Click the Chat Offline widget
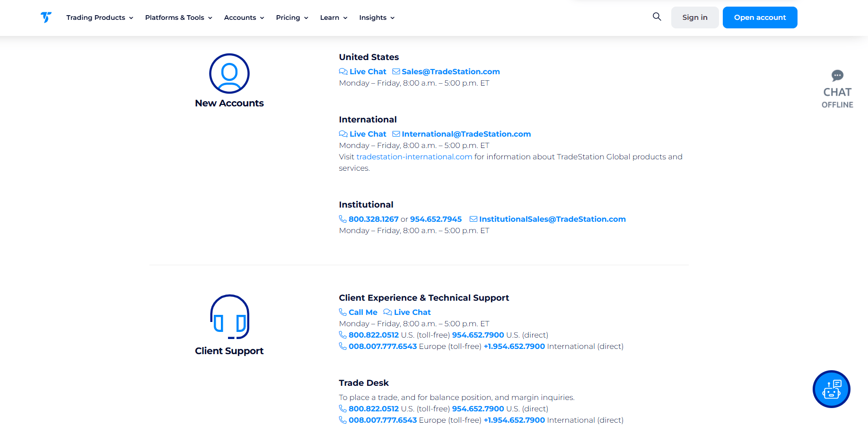Viewport: 868px width, 426px height. pos(837,89)
